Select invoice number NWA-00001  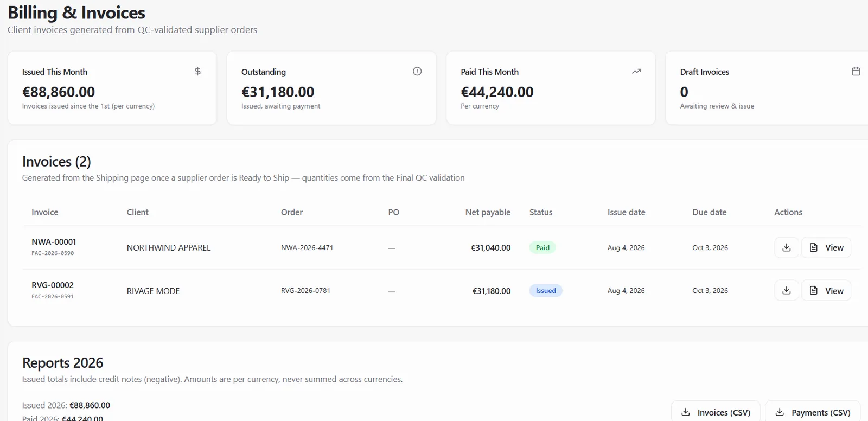pos(54,241)
